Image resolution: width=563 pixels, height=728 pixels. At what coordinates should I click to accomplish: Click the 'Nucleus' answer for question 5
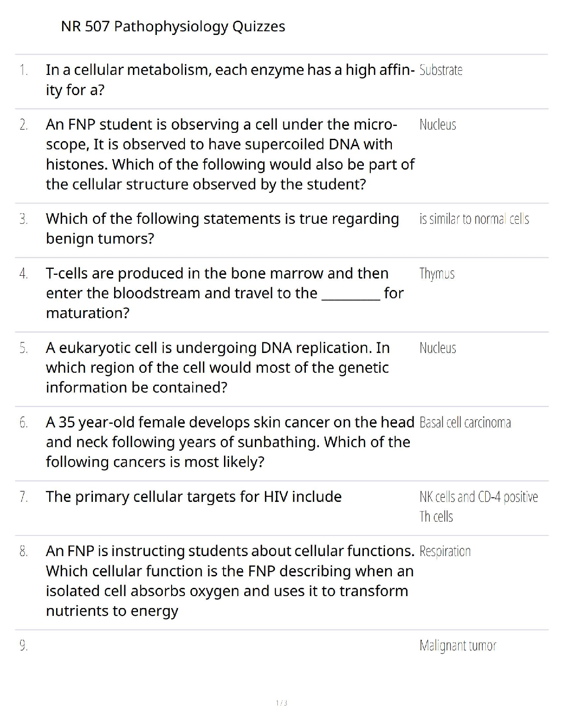pos(437,348)
